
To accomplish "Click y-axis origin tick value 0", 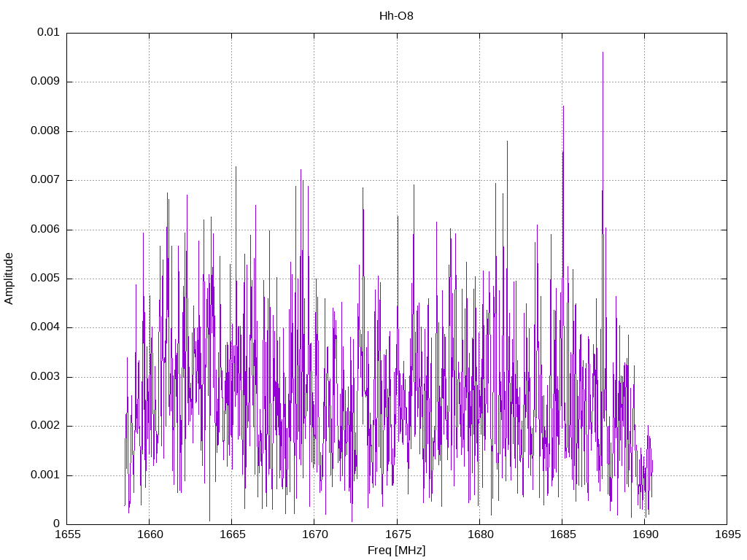I will pos(56,524).
